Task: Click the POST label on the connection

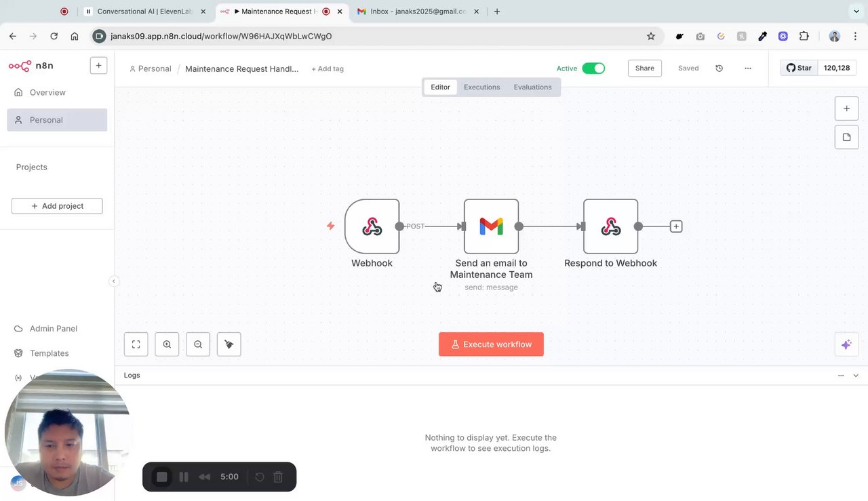Action: (416, 226)
